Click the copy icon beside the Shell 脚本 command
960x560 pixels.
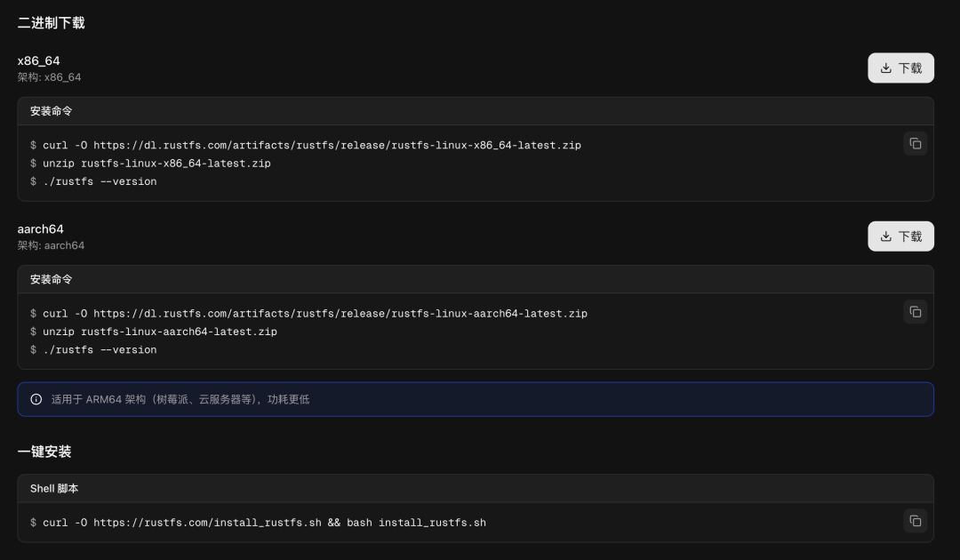916,521
